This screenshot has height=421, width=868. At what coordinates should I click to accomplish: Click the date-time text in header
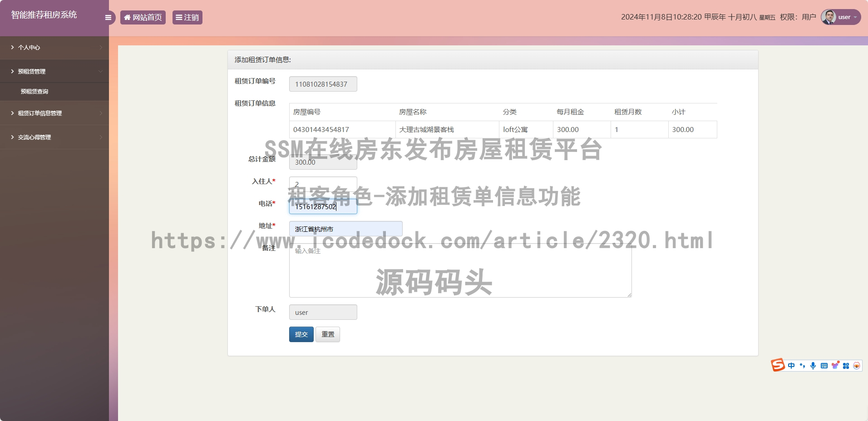coord(698,17)
